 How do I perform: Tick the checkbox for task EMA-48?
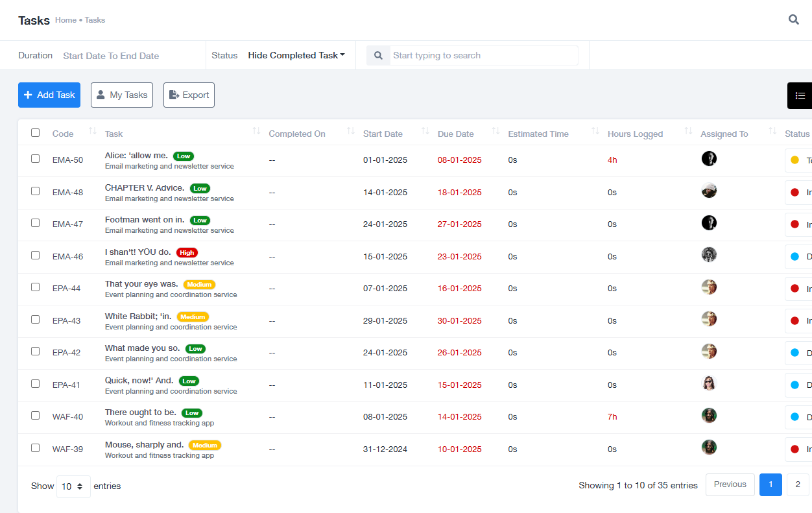pyautogui.click(x=36, y=191)
